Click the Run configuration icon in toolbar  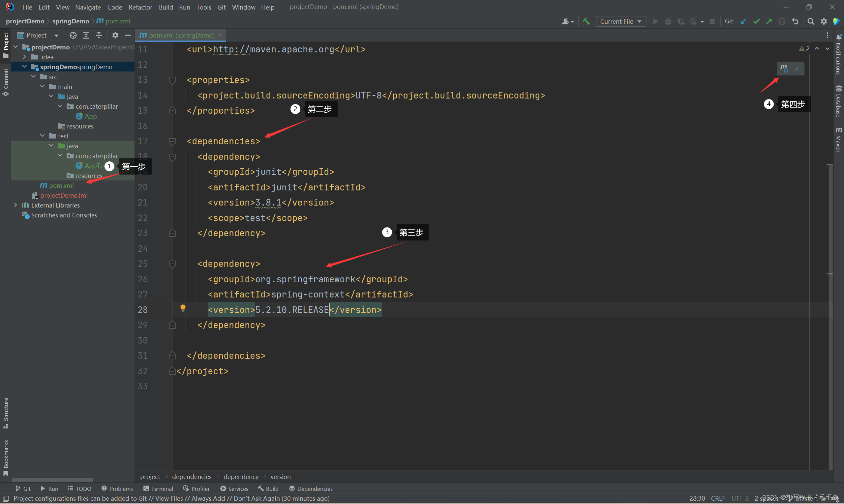coord(620,21)
